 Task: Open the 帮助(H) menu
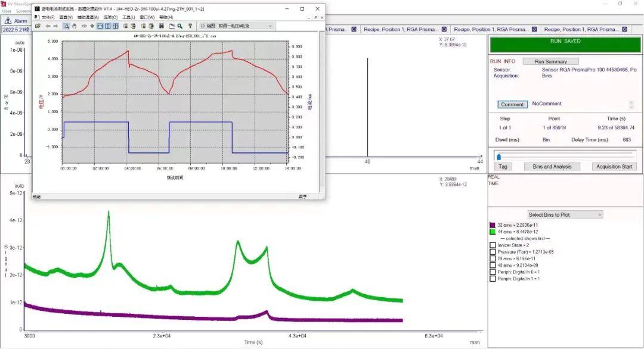coord(166,17)
